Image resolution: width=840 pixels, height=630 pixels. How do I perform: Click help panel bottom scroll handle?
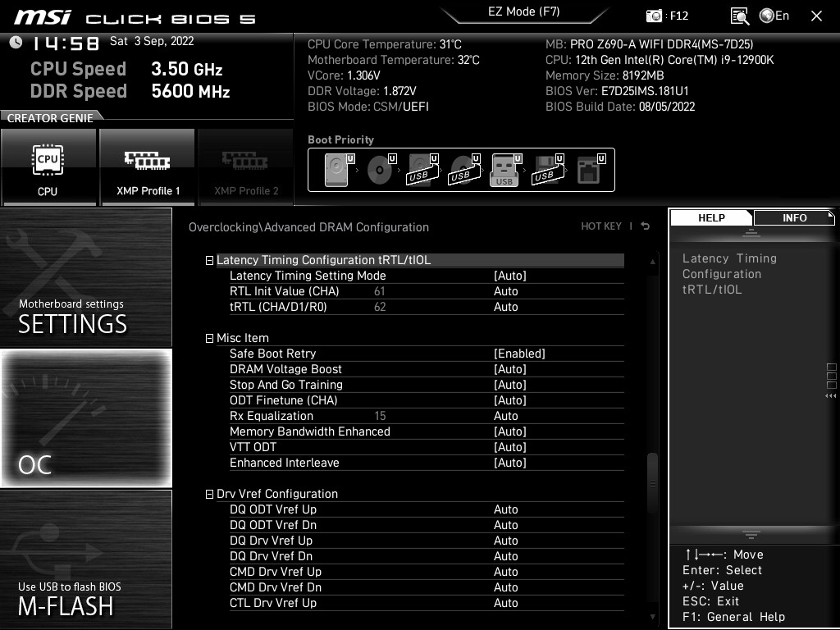click(x=751, y=535)
